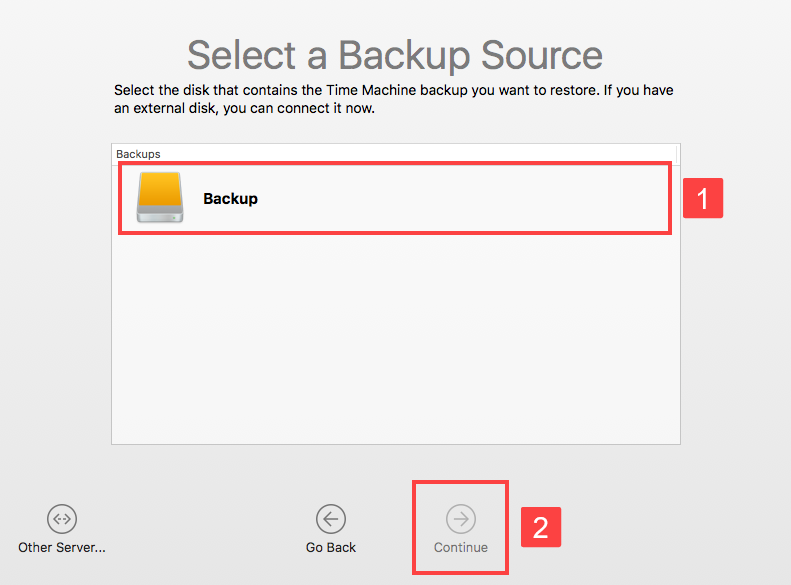The height and width of the screenshot is (585, 791).
Task: Open Other Server... via its text label
Action: coord(62,547)
